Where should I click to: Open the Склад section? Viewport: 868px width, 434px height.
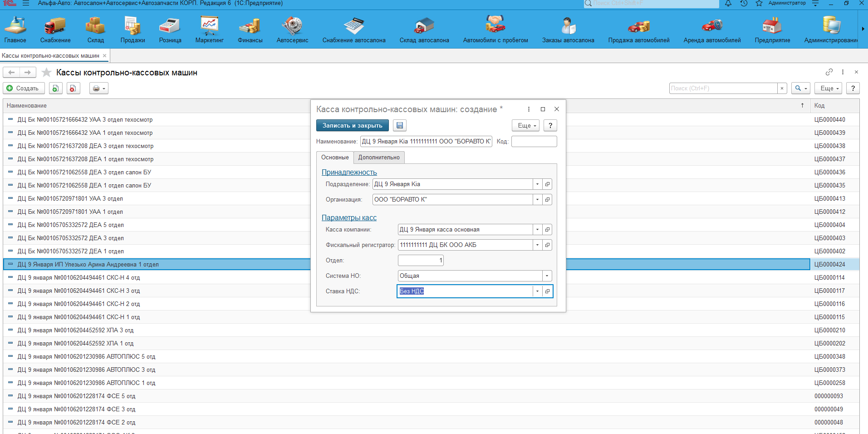[96, 30]
